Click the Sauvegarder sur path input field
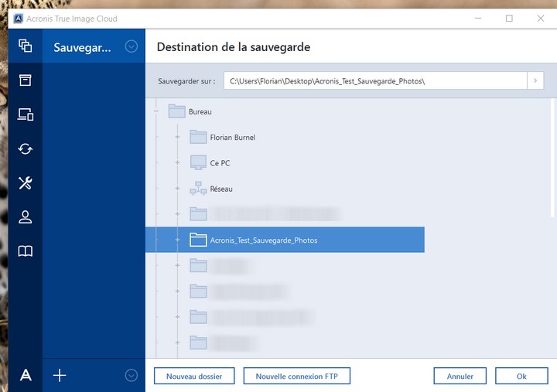 point(375,80)
